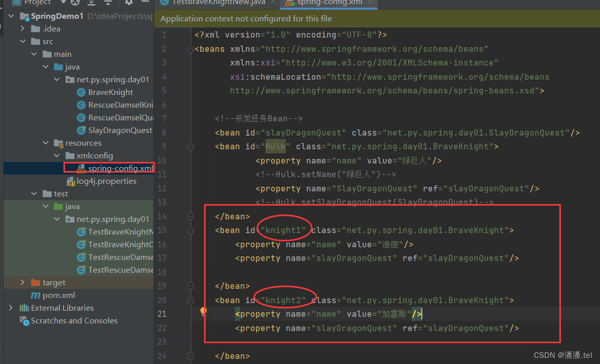Hide the Project tool window with minus icon
Image resolution: width=600 pixels, height=364 pixels.
point(145,2)
